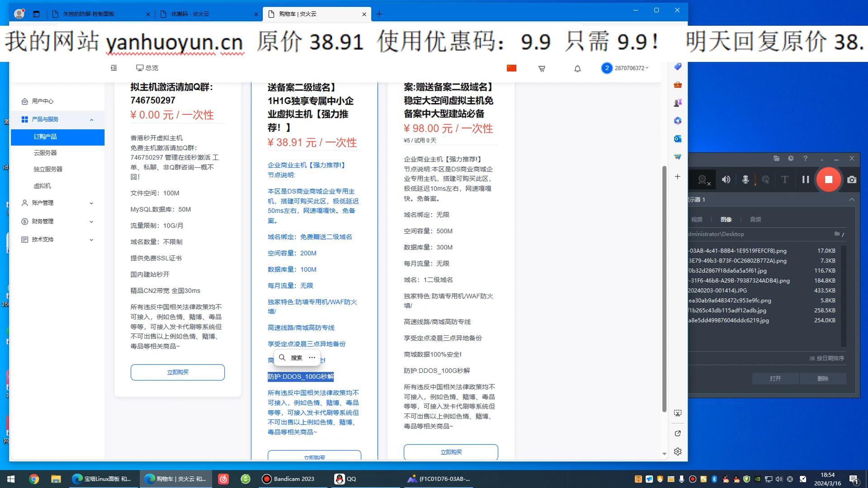This screenshot has width=868, height=488.
Task: Expand the 财务管理 sidebar section
Action: 57,221
